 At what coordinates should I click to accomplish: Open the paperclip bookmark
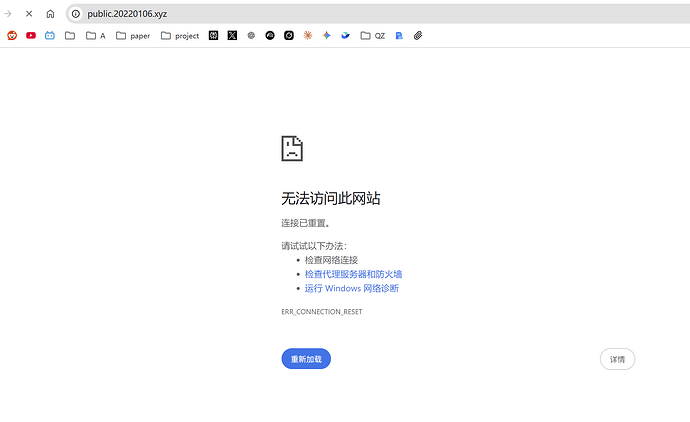418,36
